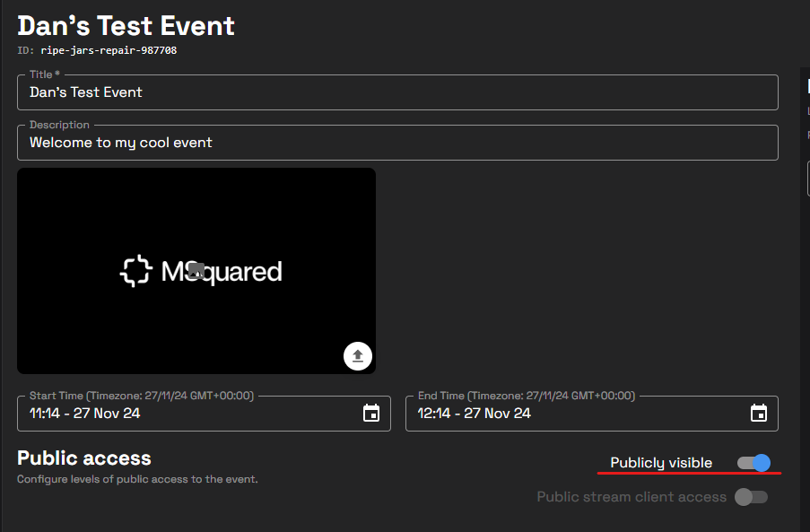Toggle the Public stream client access switch
Image resolution: width=810 pixels, height=532 pixels.
pyautogui.click(x=751, y=497)
